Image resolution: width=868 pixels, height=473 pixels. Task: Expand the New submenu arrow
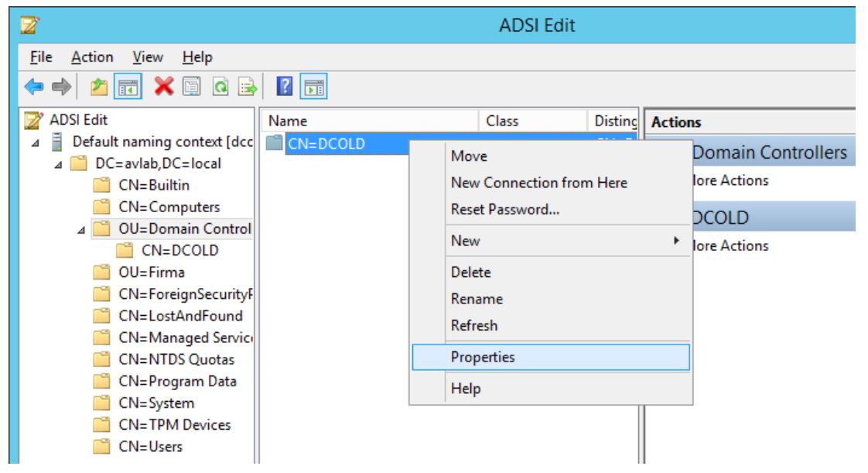pos(676,241)
